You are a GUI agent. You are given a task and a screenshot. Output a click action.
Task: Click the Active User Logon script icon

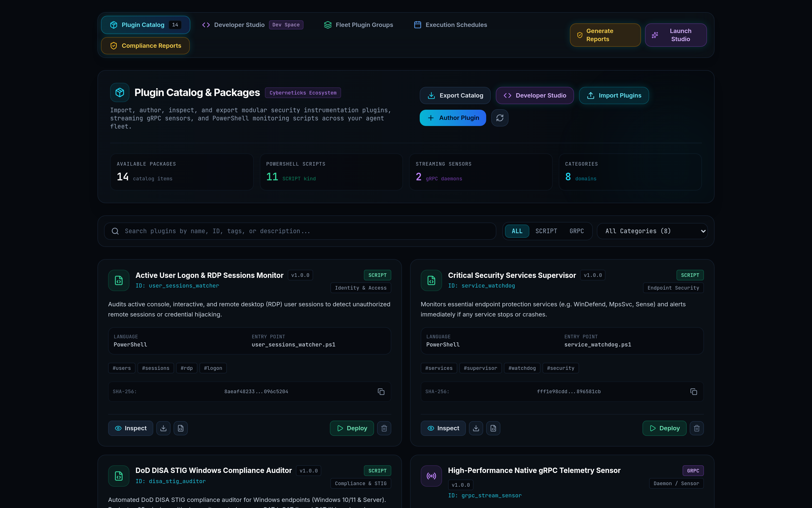tap(119, 280)
